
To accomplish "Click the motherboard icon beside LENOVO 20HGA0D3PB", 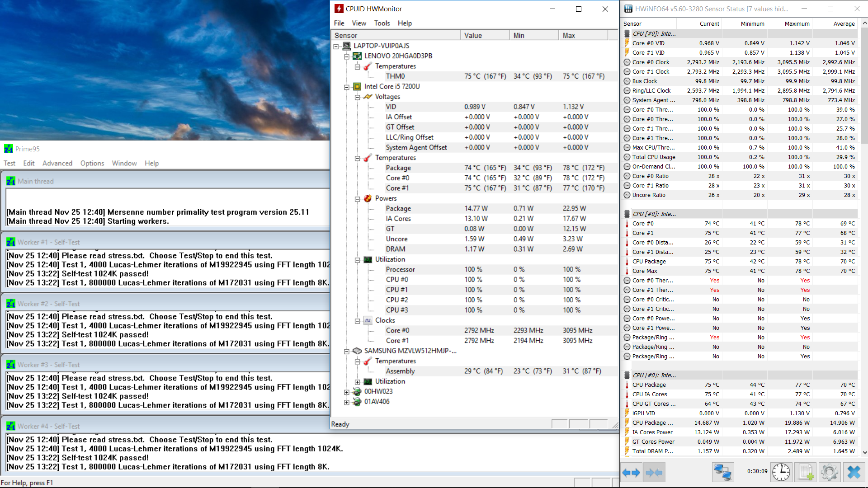I will 357,56.
